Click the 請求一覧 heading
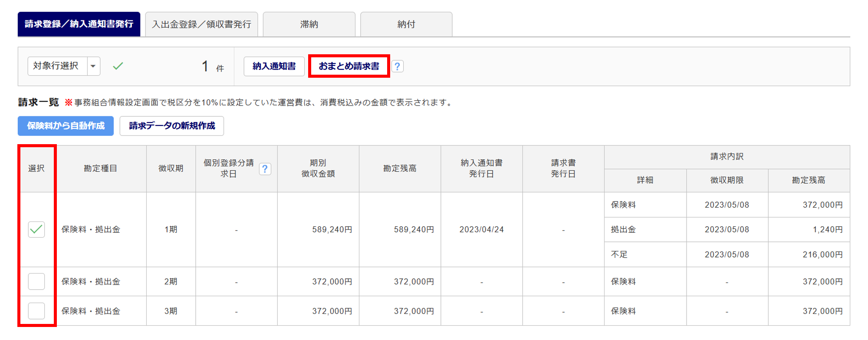The width and height of the screenshot is (868, 340). click(38, 102)
